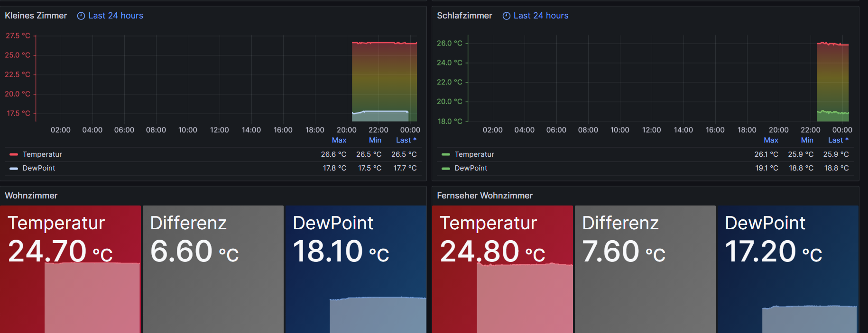
Task: Toggle Temperatur series in Kleines Zimmer legend
Action: coord(42,154)
